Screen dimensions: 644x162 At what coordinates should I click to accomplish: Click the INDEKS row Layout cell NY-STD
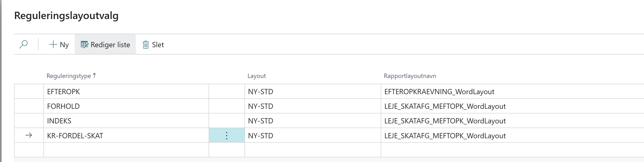(313, 121)
